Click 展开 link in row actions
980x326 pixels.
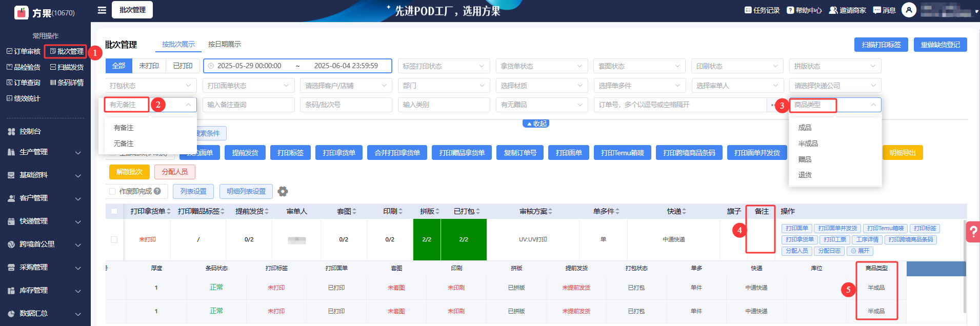[x=860, y=251]
